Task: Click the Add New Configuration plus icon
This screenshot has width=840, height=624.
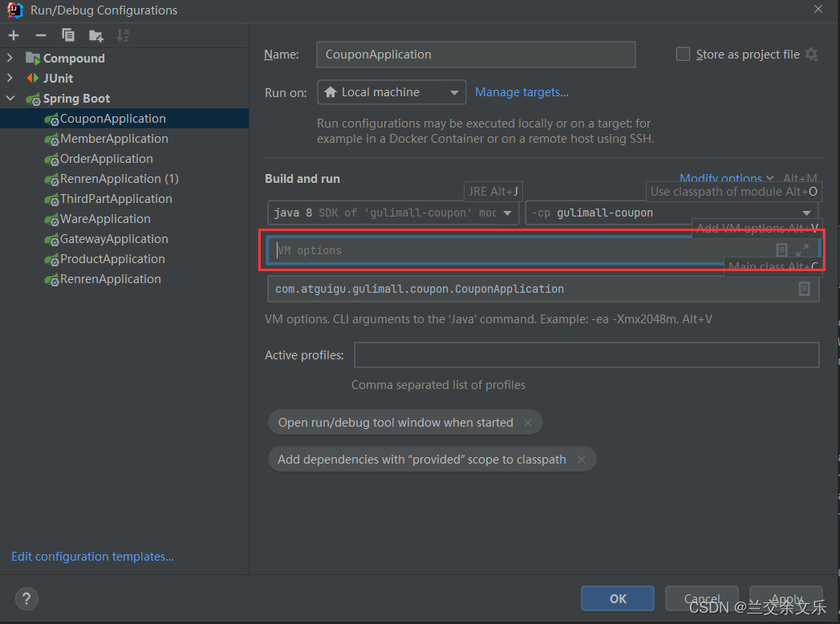Action: pyautogui.click(x=14, y=35)
